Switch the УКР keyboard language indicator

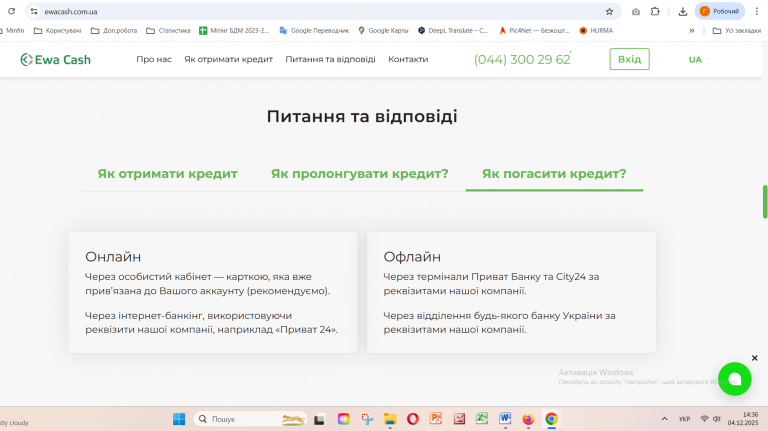pos(684,419)
